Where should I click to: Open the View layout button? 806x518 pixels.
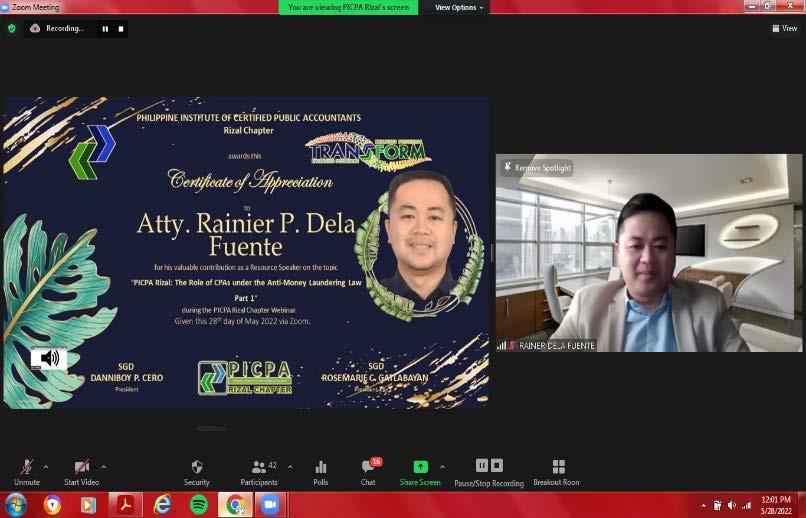(x=785, y=28)
